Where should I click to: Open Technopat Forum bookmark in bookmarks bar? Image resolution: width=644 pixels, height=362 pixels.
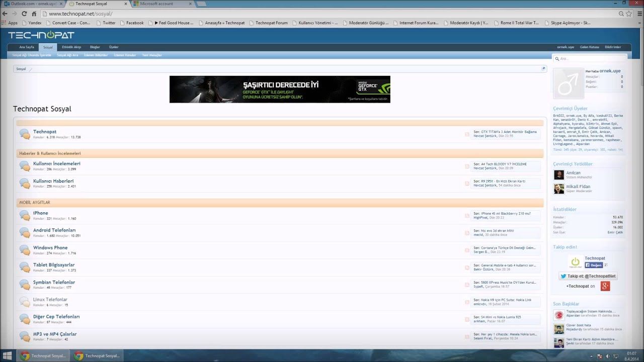point(268,23)
